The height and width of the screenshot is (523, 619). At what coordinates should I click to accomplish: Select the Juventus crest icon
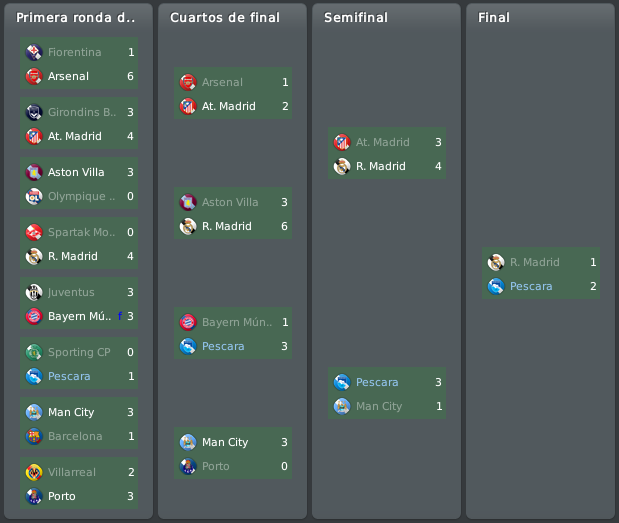pos(34,292)
